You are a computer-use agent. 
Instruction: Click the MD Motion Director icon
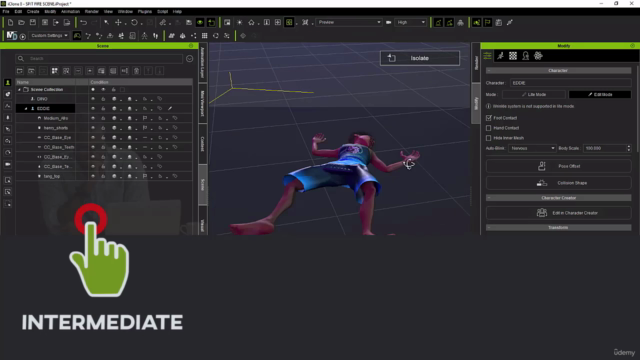[11, 36]
